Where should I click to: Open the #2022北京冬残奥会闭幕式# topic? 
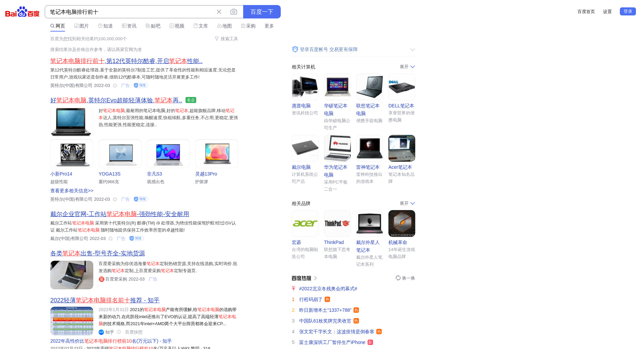[328, 289]
